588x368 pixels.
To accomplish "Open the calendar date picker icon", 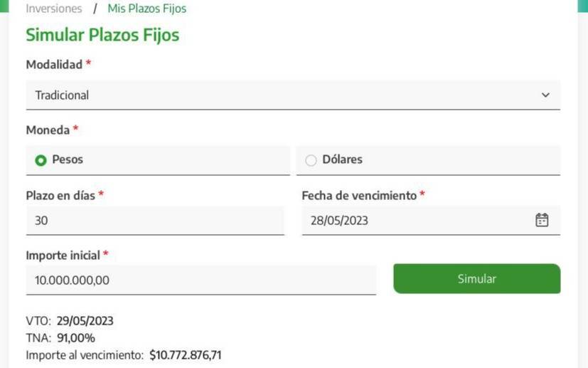I will click(x=542, y=220).
